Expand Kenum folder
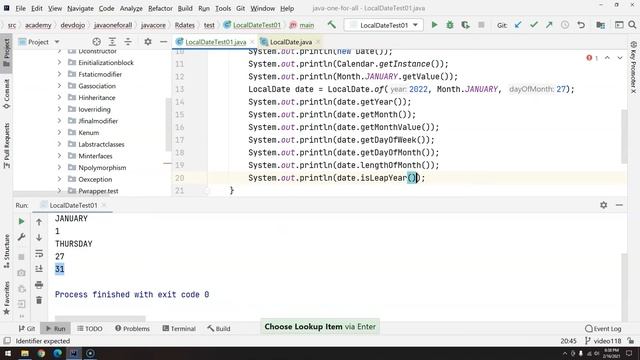The image size is (640, 360). point(60,132)
